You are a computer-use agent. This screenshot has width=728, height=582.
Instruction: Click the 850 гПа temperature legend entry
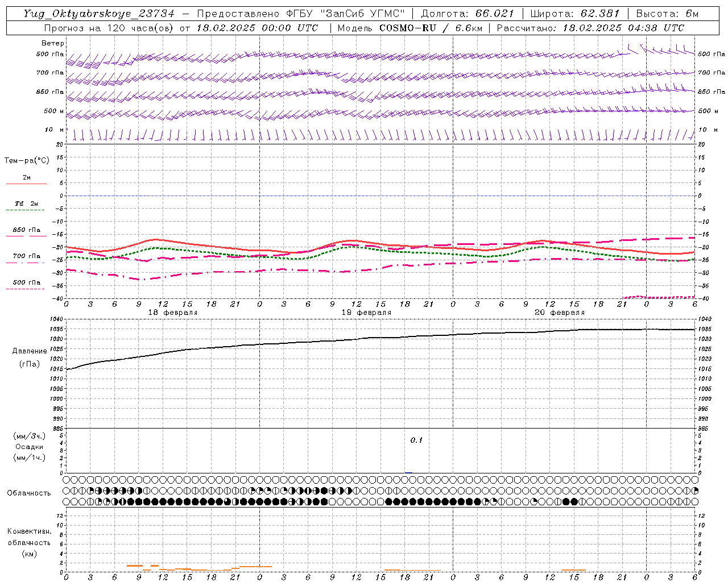click(27, 230)
